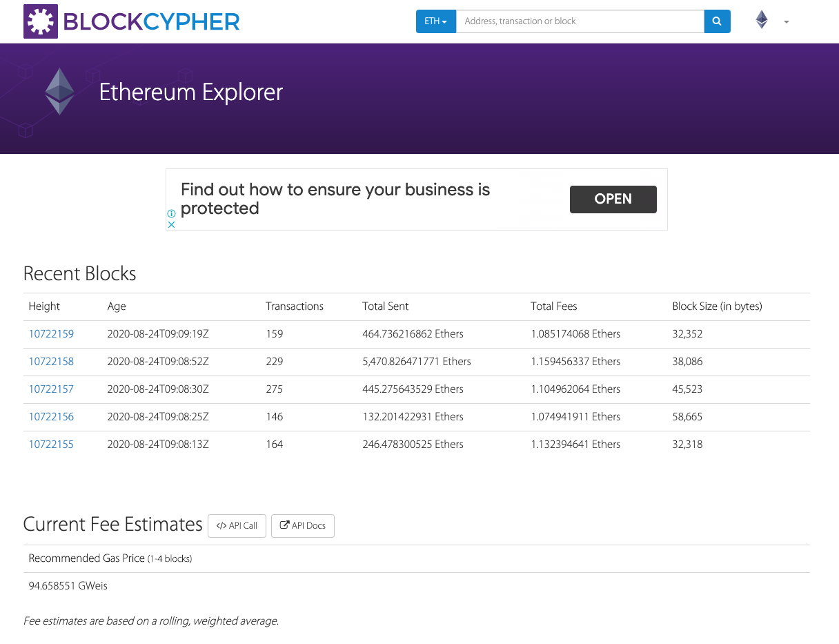This screenshot has width=839, height=644.
Task: Click the Recent Blocks heading
Action: point(80,274)
